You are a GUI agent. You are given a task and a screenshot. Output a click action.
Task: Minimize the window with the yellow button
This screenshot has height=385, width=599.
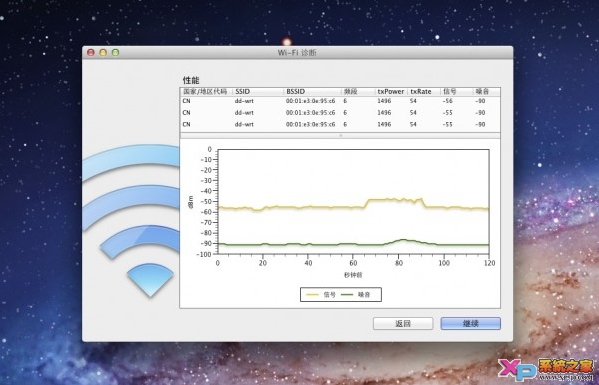pos(103,52)
